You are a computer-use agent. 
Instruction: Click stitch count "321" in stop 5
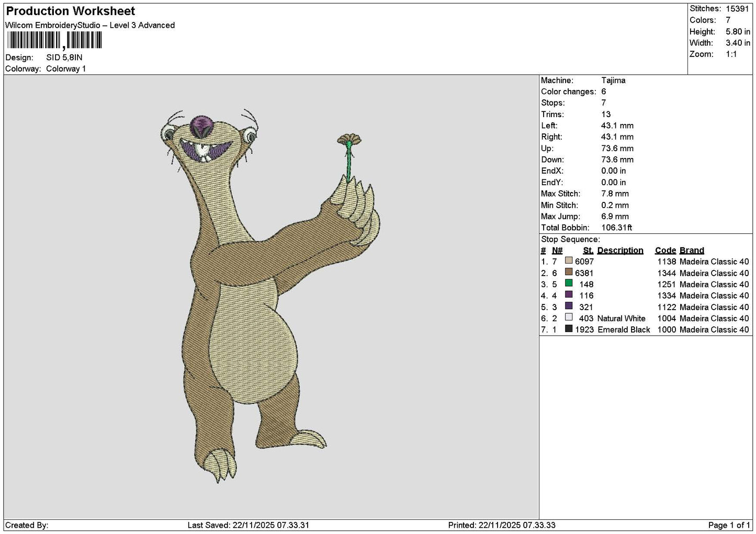click(x=586, y=307)
